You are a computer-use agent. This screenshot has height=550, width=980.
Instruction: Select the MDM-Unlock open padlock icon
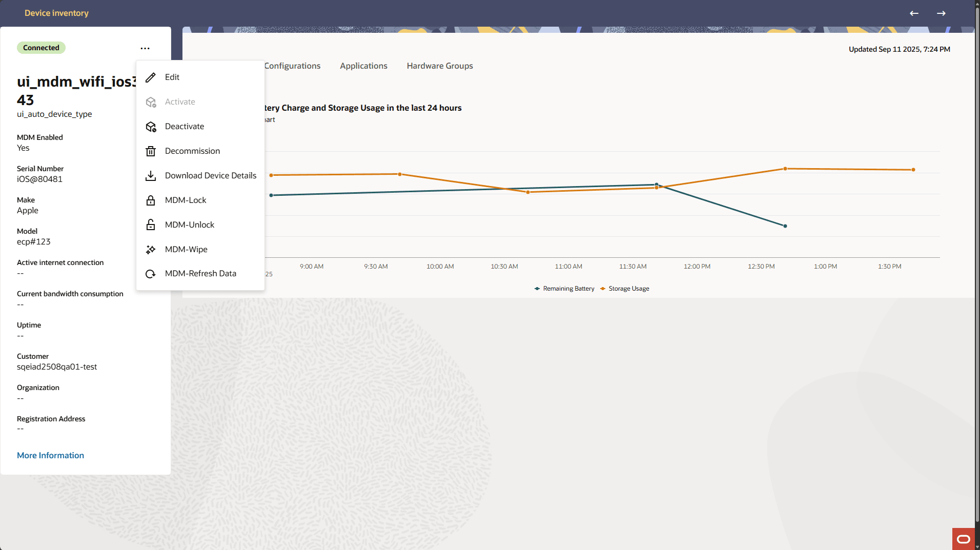pyautogui.click(x=150, y=225)
